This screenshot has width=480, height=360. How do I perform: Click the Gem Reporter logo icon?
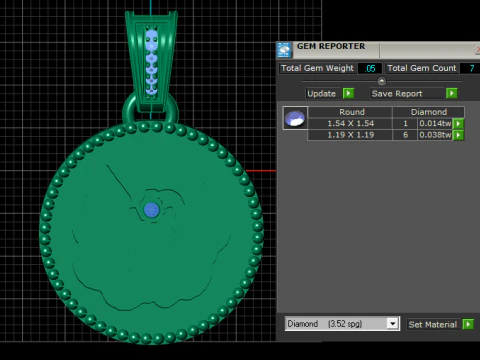point(284,50)
